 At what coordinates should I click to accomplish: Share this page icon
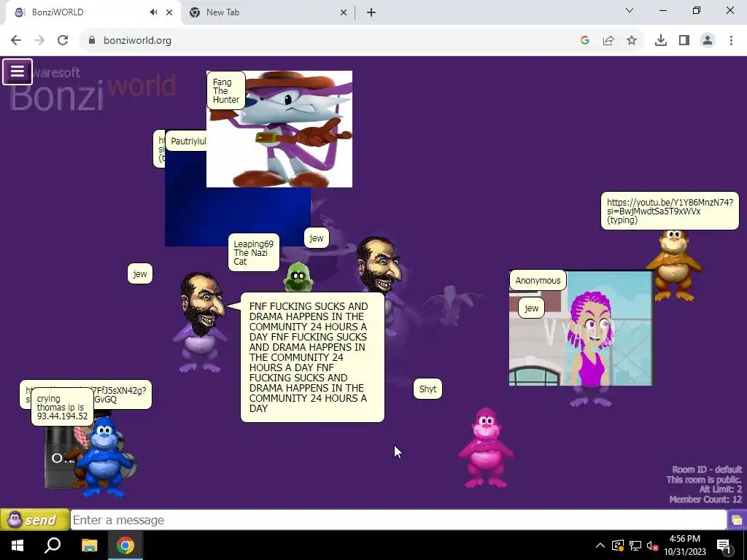(x=608, y=41)
